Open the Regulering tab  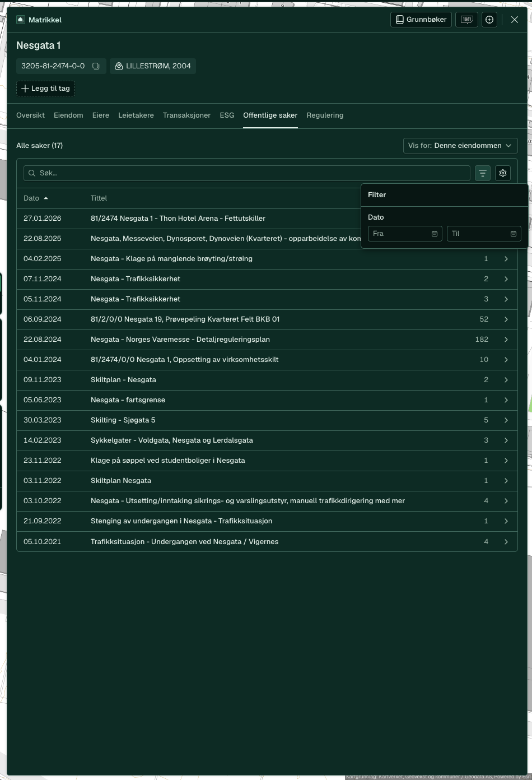click(x=325, y=115)
